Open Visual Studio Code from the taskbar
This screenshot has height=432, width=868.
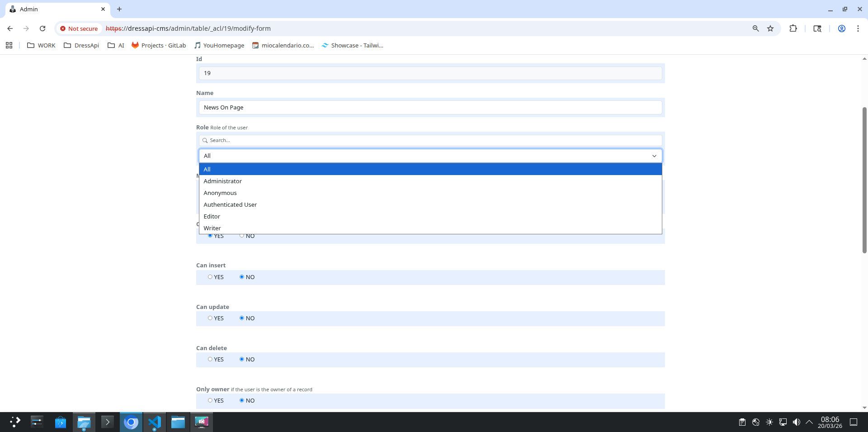155,422
